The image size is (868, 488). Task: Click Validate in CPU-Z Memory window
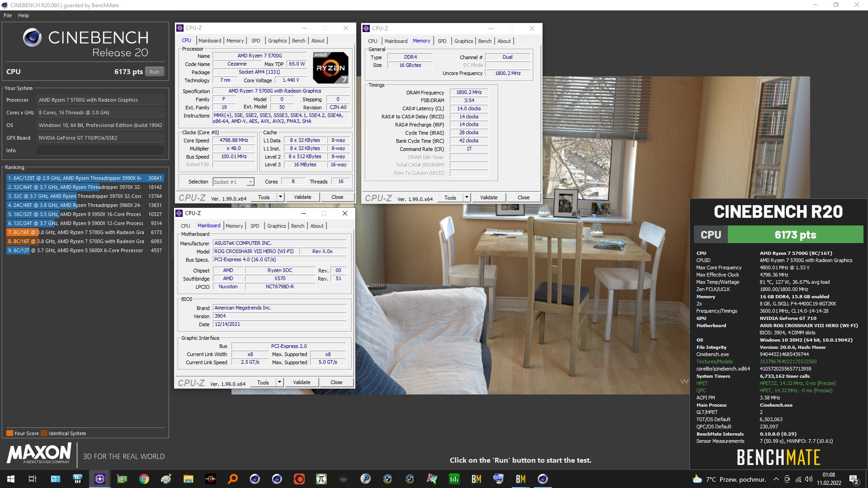(489, 197)
